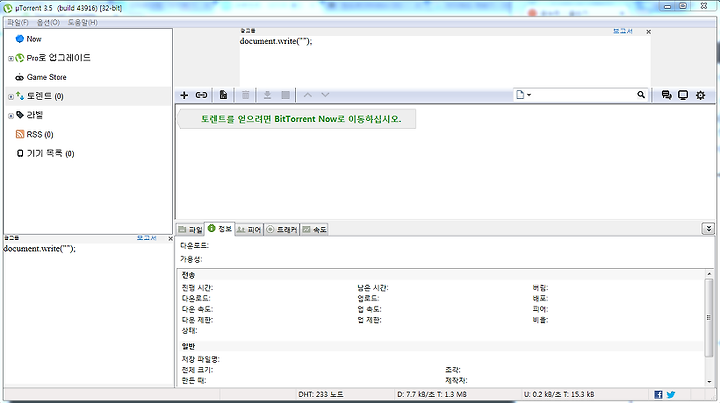Select Pro로 업그레이드 in sidebar
720x403 pixels.
pyautogui.click(x=58, y=58)
